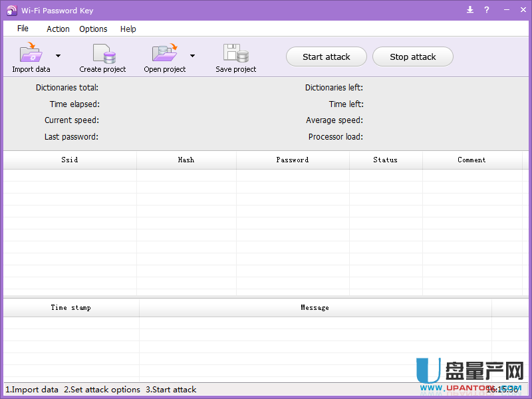This screenshot has height=399, width=532.
Task: Click the Save project floppy disk icon
Action: [235, 53]
